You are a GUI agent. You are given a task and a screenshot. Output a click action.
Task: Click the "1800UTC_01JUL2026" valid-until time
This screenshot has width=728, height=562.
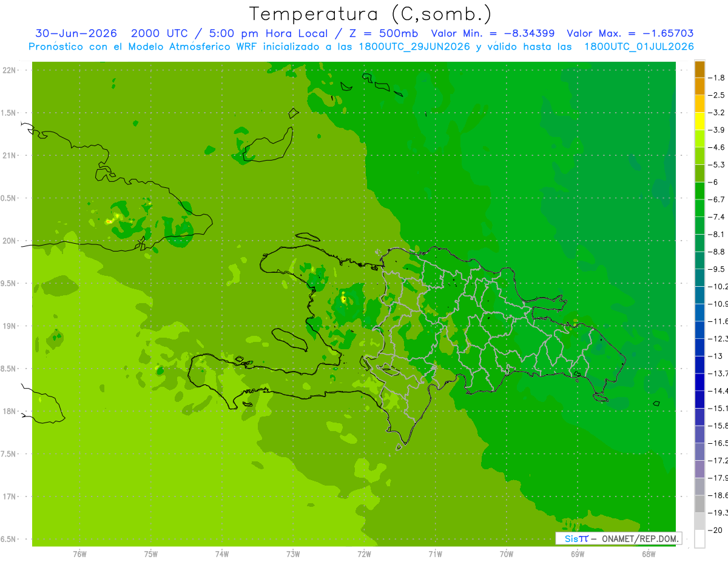pyautogui.click(x=638, y=47)
